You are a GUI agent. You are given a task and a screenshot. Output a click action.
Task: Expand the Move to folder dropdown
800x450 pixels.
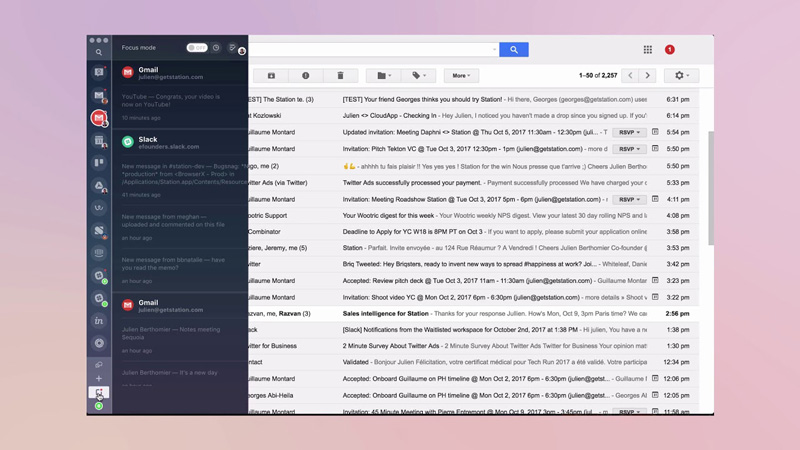coord(384,76)
